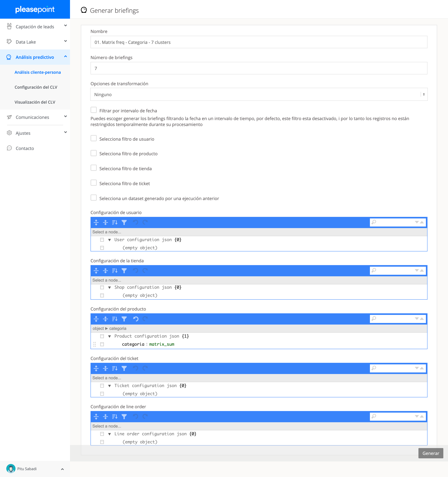Click the Número de briefings input field
This screenshot has height=477, width=448.
[x=259, y=68]
